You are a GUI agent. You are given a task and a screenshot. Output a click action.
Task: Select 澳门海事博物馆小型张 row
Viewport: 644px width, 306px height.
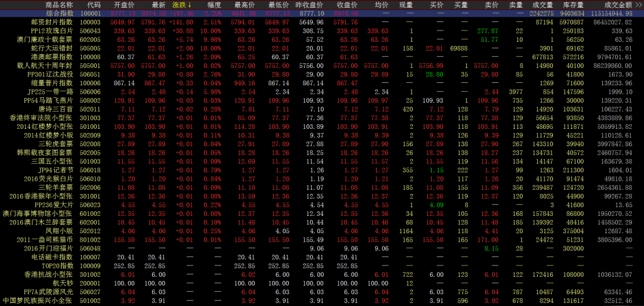pyautogui.click(x=322, y=213)
